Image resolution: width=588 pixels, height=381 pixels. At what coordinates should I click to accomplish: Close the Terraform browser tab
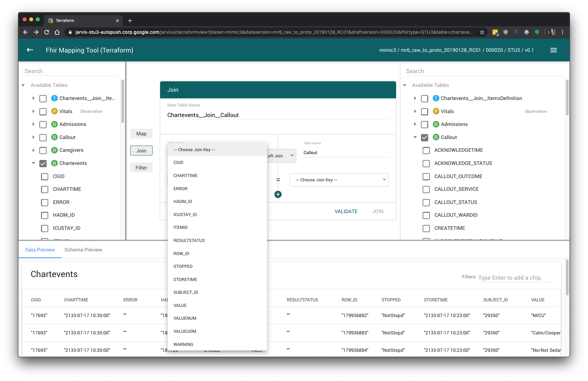tap(117, 21)
